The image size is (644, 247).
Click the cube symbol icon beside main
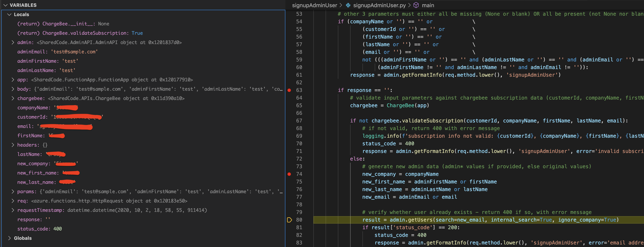pos(416,5)
